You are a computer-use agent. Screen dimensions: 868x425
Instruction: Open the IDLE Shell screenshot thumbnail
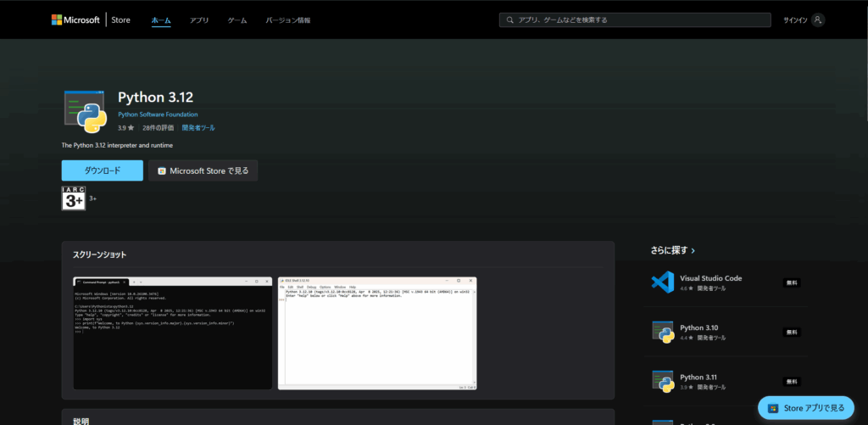pyautogui.click(x=377, y=333)
